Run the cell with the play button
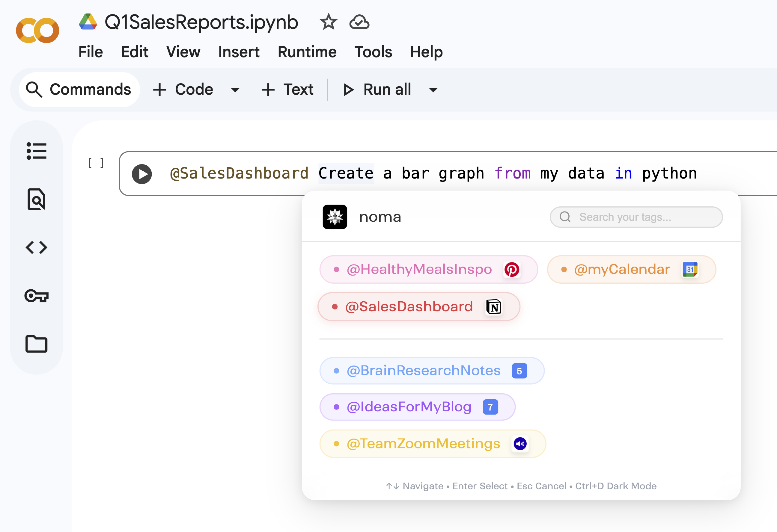 click(142, 174)
